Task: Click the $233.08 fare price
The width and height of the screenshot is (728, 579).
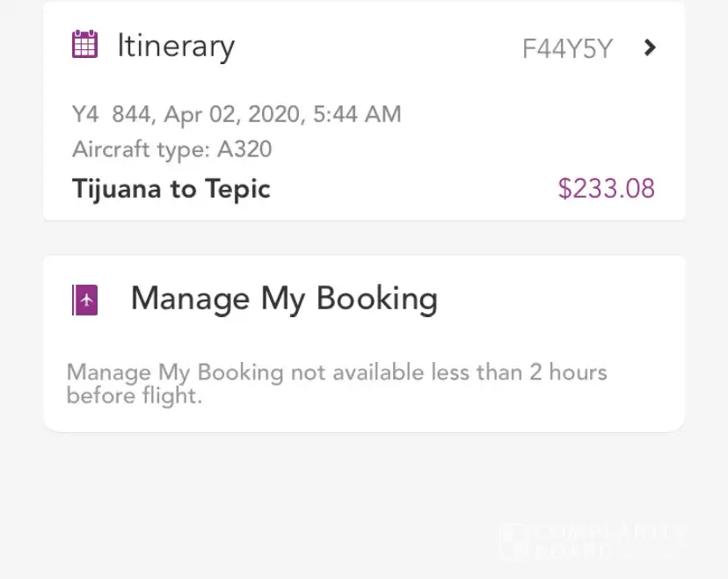Action: (x=607, y=189)
